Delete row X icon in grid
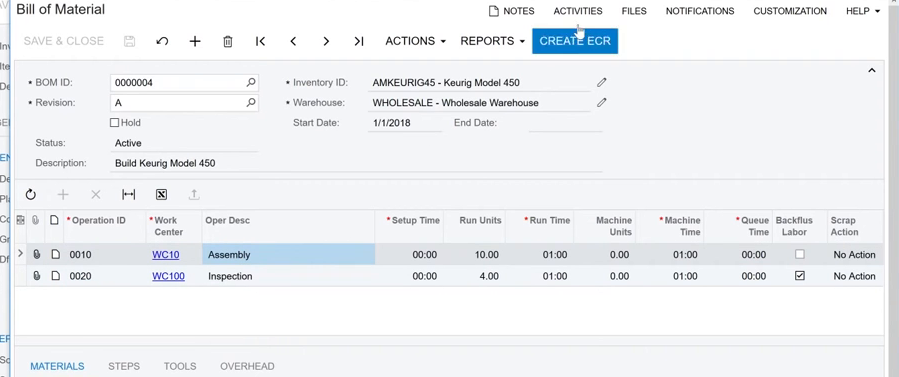The width and height of the screenshot is (899, 377). [96, 195]
